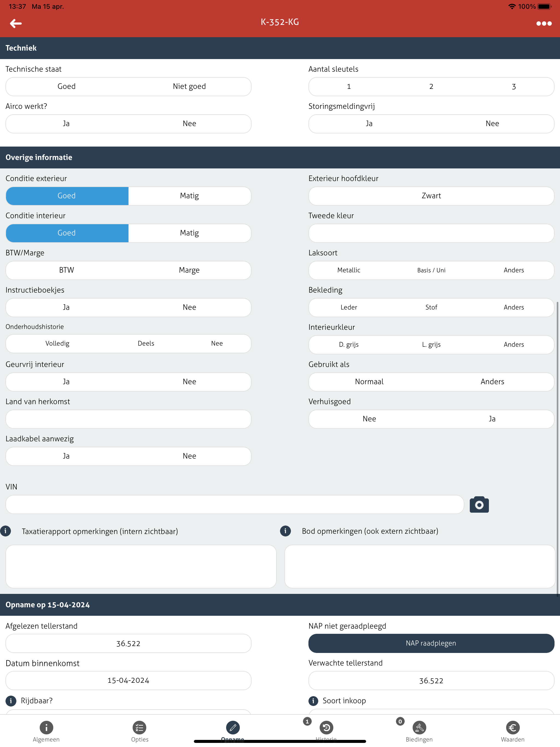560x747 pixels.
Task: Tap the VIN camera scan icon
Action: tap(479, 504)
